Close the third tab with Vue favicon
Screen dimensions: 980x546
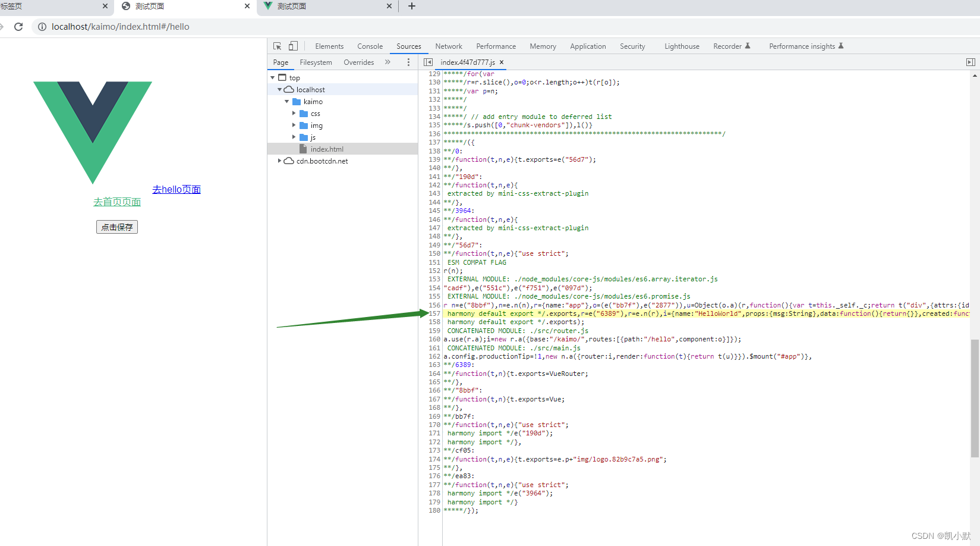pyautogui.click(x=389, y=6)
